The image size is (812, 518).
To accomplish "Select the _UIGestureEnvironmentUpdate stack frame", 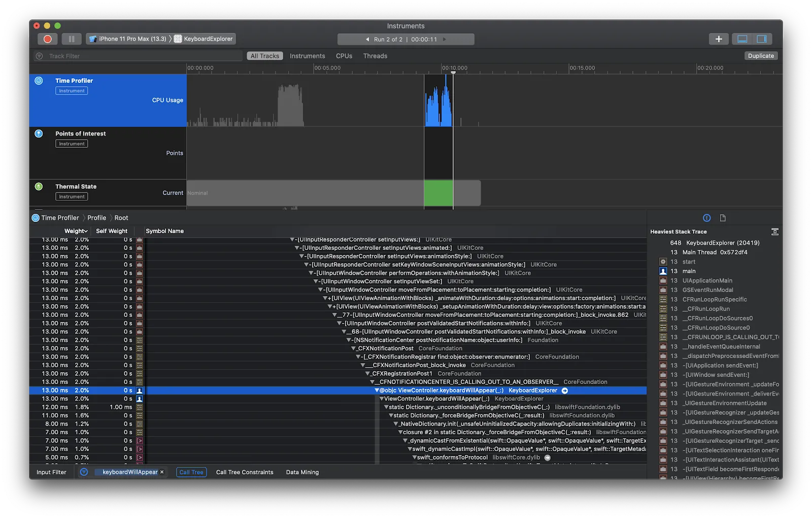I will coord(724,403).
